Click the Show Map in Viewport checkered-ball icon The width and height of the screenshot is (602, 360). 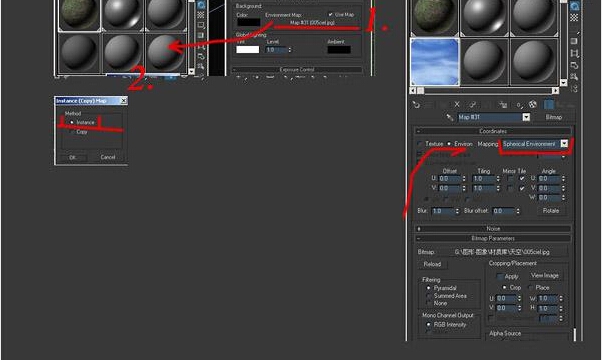(533, 104)
